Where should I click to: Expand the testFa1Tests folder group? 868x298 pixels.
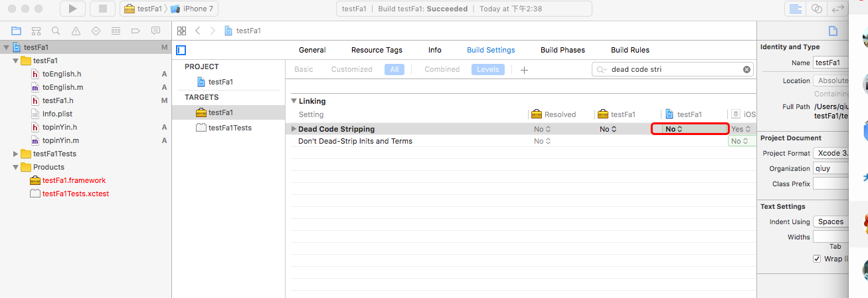pos(17,154)
